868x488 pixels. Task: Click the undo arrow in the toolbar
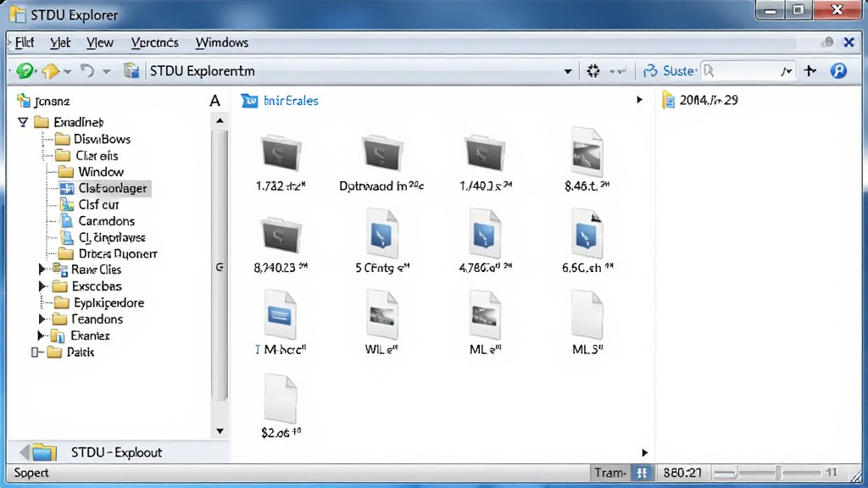87,71
